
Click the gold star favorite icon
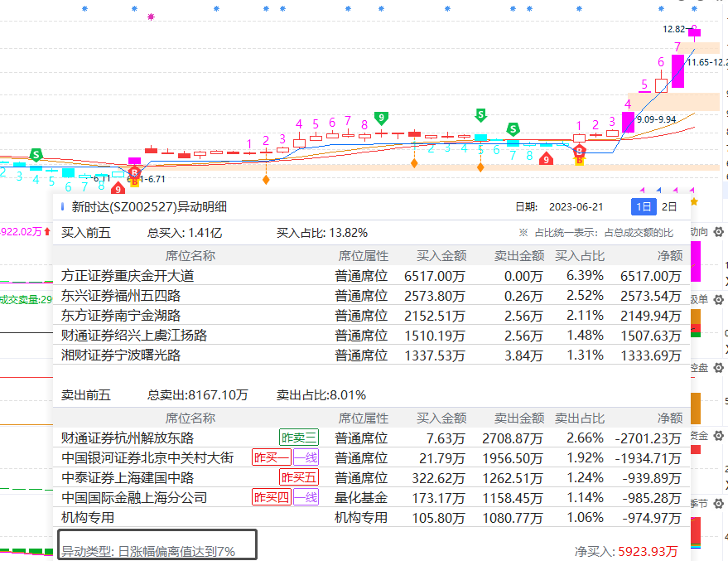click(694, 201)
